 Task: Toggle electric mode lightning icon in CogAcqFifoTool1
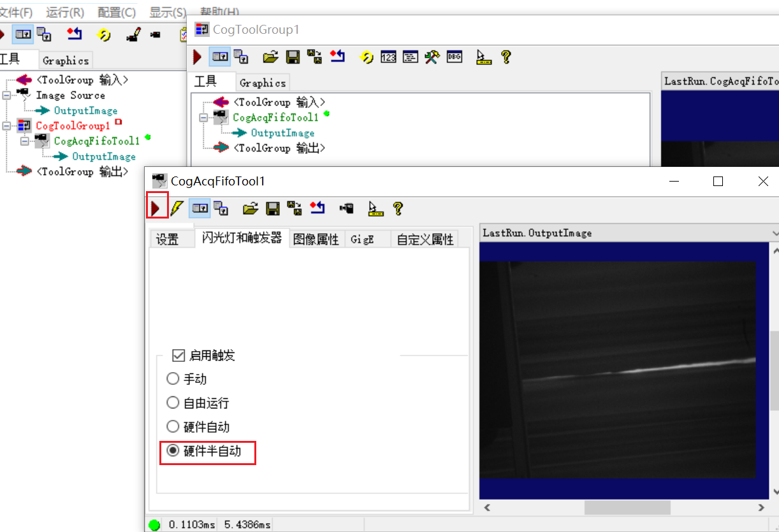click(177, 208)
